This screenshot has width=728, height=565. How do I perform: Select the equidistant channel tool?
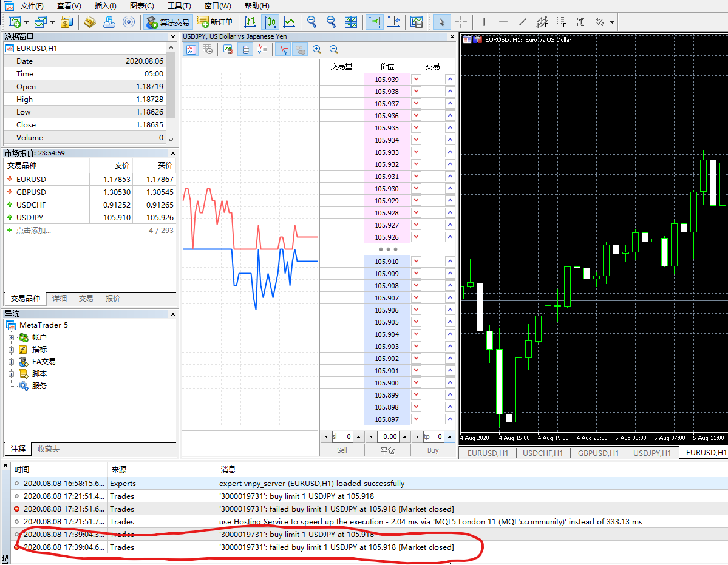[x=542, y=22]
